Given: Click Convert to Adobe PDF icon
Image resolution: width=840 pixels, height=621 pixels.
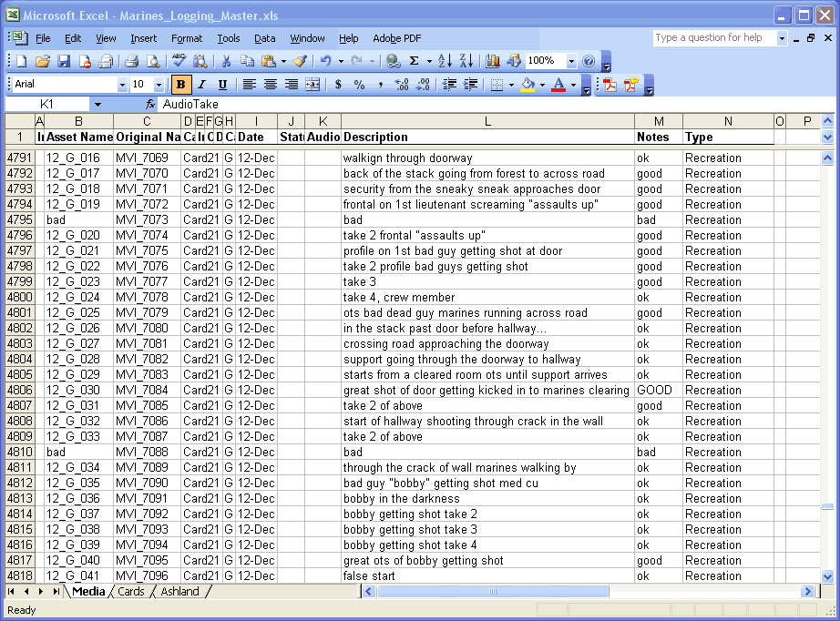Looking at the screenshot, I should pyautogui.click(x=610, y=85).
